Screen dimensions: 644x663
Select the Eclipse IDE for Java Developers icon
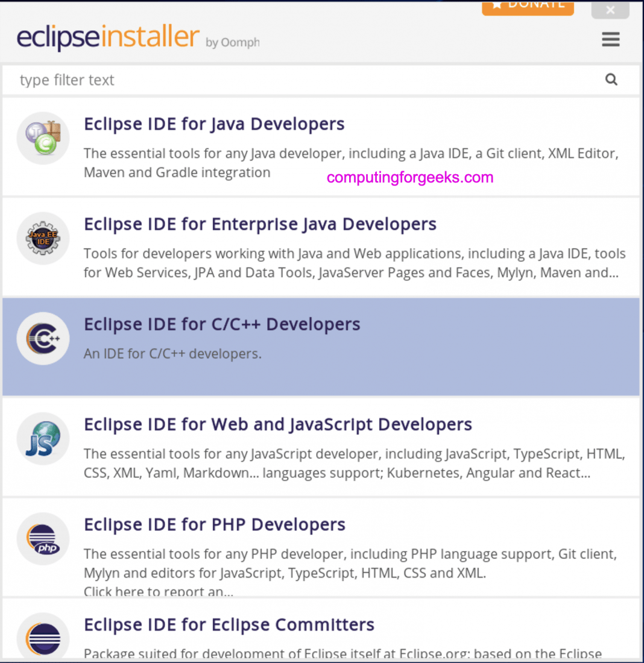[43, 137]
